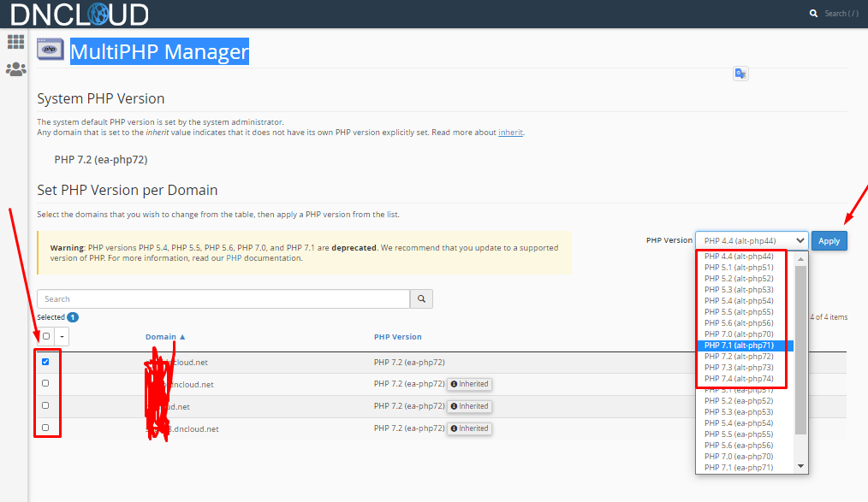Select PHP 7.0 (ea-php70) option
The height and width of the screenshot is (502, 868).
[x=739, y=456]
